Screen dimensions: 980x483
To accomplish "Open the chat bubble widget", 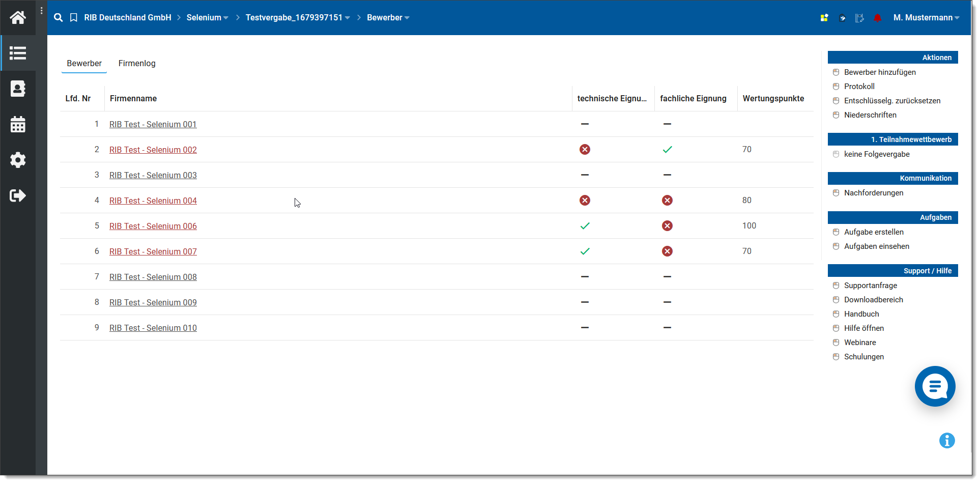I will 935,386.
